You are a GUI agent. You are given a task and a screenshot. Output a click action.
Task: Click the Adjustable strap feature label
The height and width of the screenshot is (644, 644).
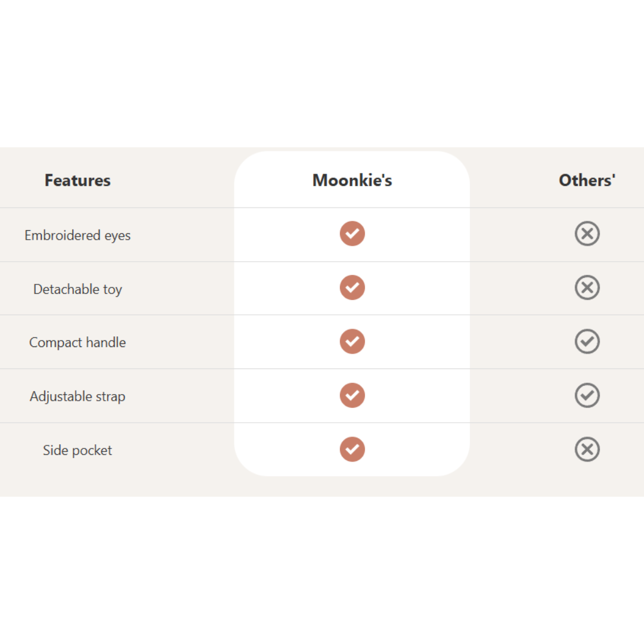(x=78, y=397)
